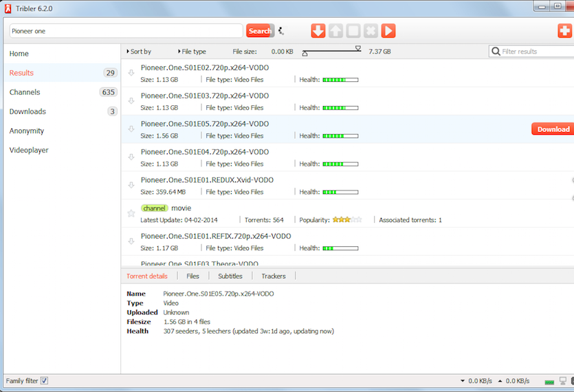Click the health bar of S01E02 result
Image resolution: width=574 pixels, height=392 pixels.
click(340, 80)
